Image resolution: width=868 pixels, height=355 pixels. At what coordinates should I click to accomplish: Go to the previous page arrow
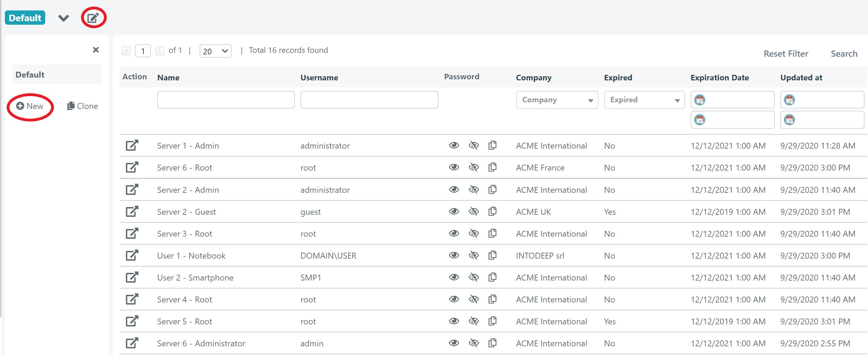126,51
